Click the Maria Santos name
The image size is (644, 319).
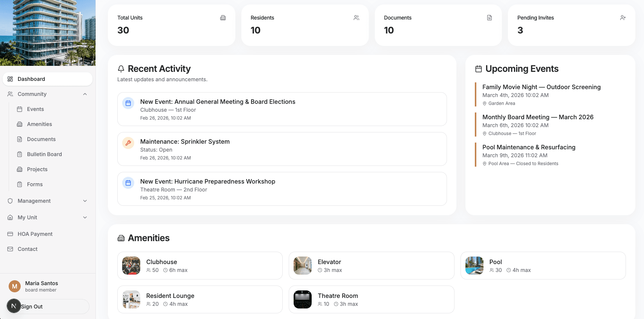coord(42,283)
